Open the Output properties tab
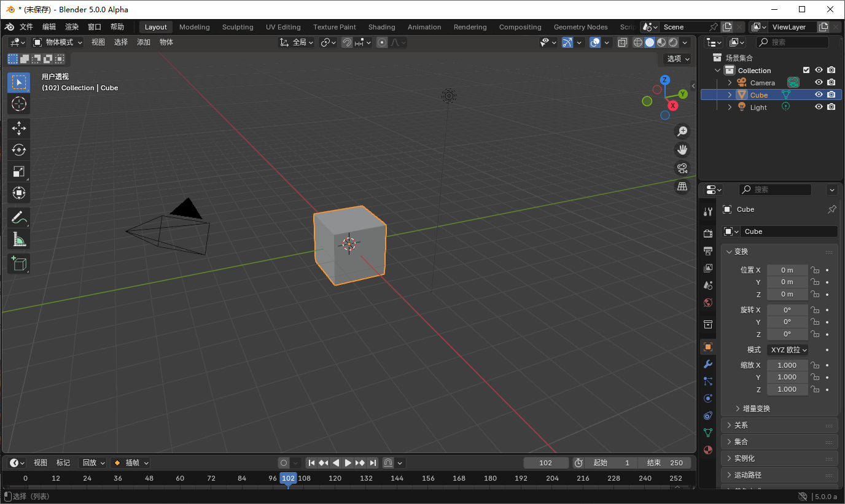Viewport: 845px width, 504px height. pos(708,250)
